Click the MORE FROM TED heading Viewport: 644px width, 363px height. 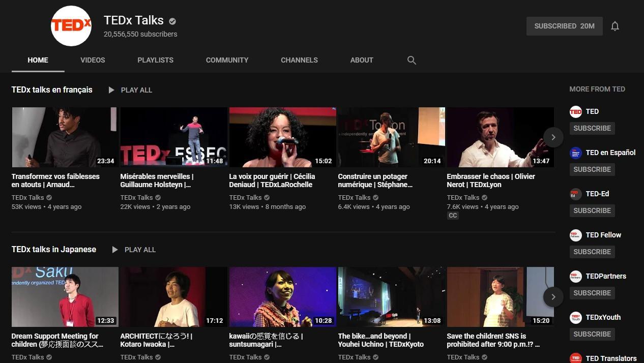click(x=597, y=89)
